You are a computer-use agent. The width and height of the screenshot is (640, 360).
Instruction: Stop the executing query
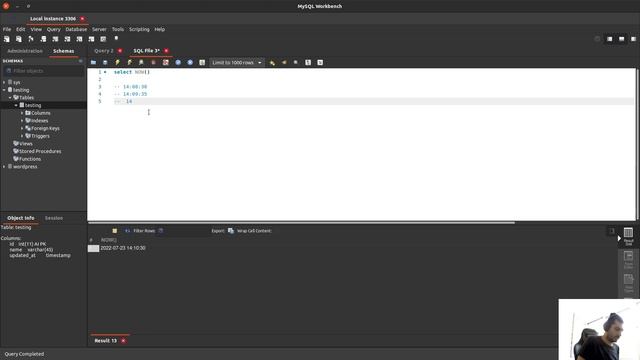click(153, 62)
